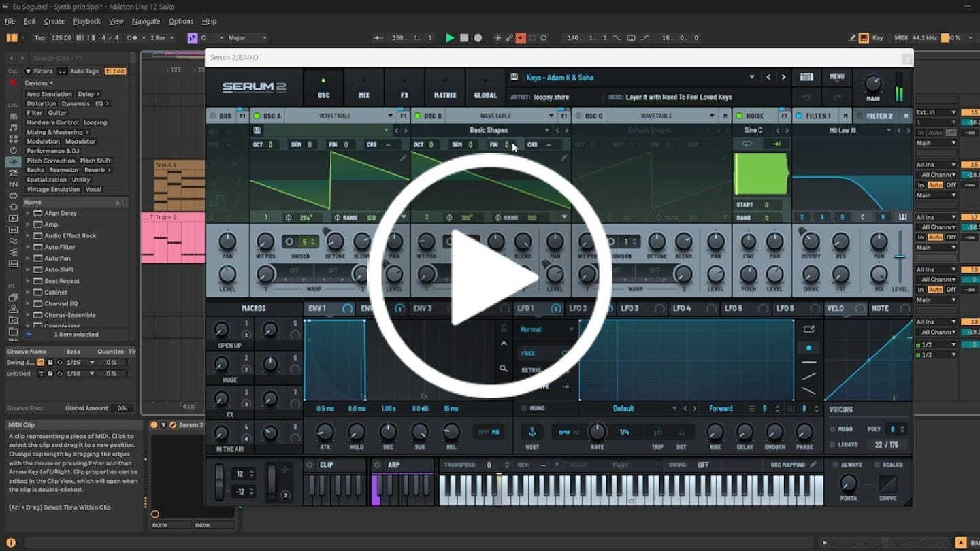
Task: Go to the next Serum preset
Action: pos(783,78)
